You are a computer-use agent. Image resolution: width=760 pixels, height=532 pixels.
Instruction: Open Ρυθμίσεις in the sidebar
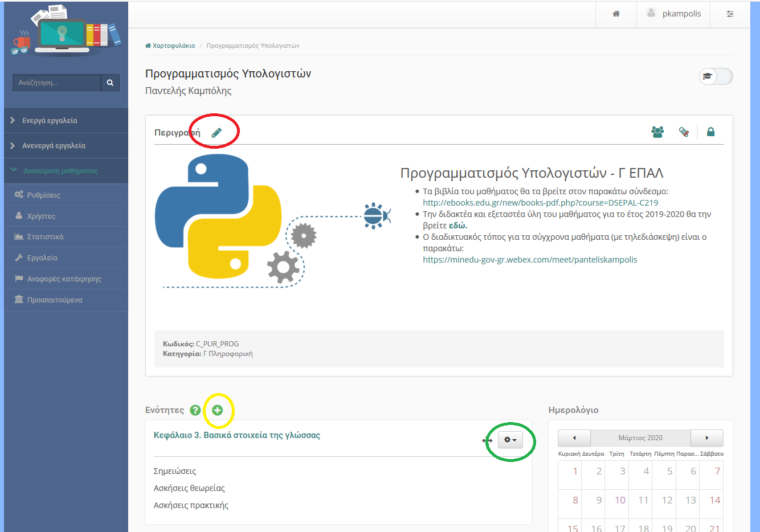(66, 195)
